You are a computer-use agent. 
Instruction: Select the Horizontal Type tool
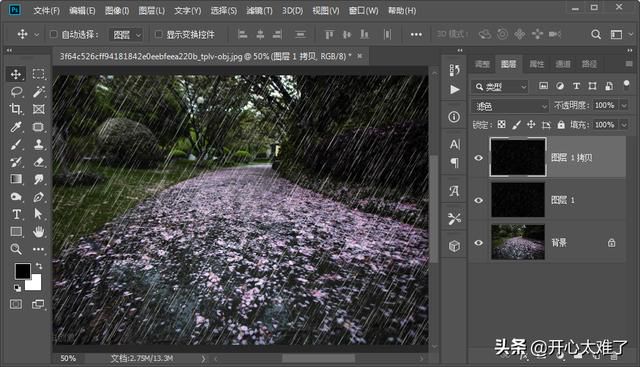tap(16, 214)
